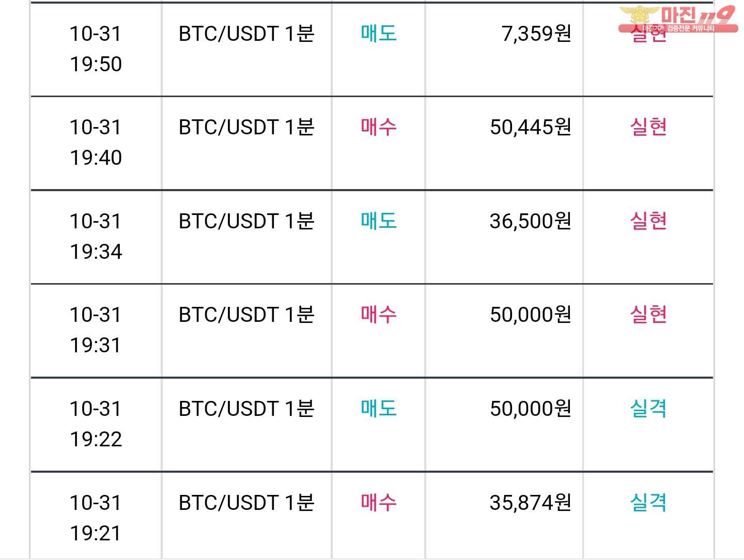This screenshot has width=744, height=560.
Task: Click 매수 in the 19:40 row
Action: point(378,127)
